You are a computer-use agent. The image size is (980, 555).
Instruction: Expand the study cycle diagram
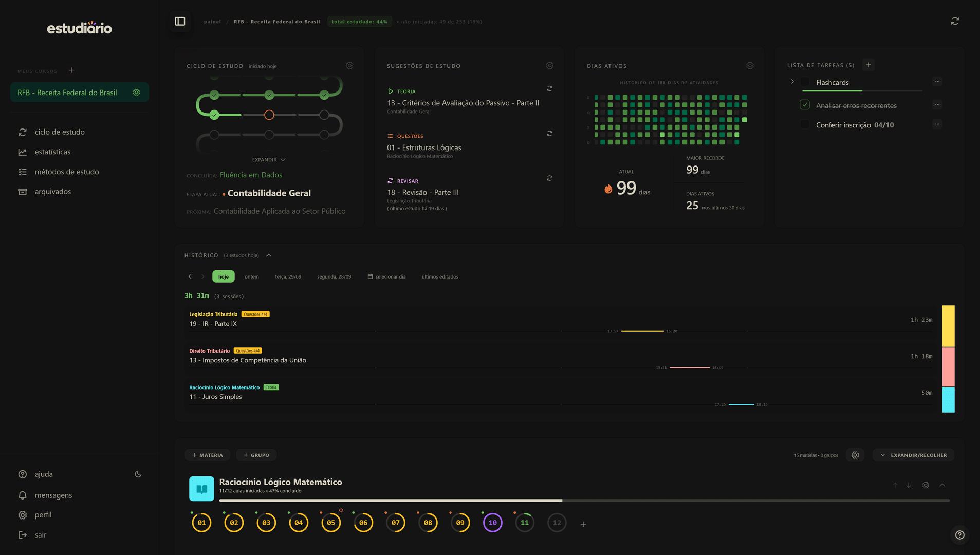[268, 160]
